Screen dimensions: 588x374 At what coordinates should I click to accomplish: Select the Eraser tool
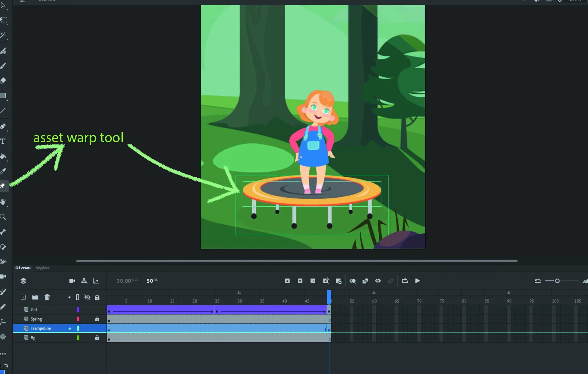(x=3, y=80)
